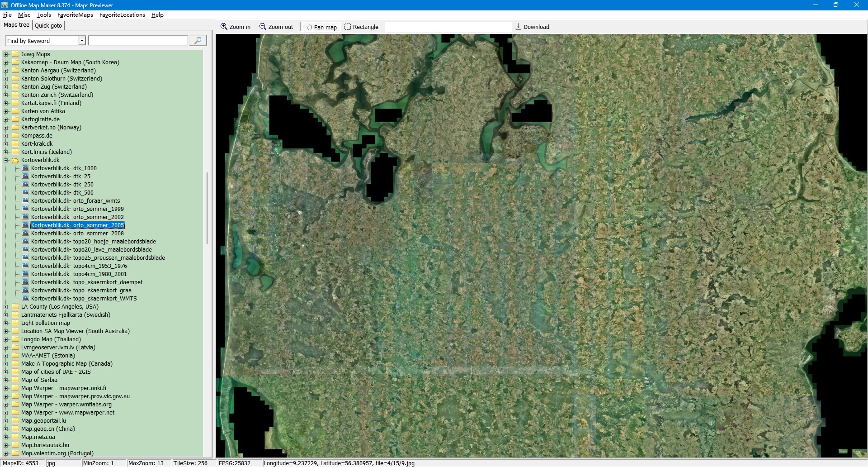Screen dimensions: 868x467
Task: Click the Kortoverblik.dk open folder icon
Action: pos(15,160)
